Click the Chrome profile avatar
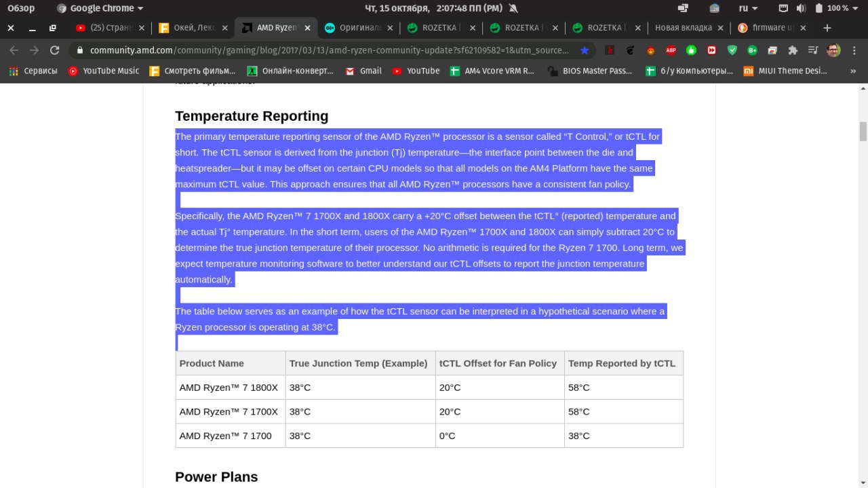Screen dimensions: 868x488 [833, 50]
